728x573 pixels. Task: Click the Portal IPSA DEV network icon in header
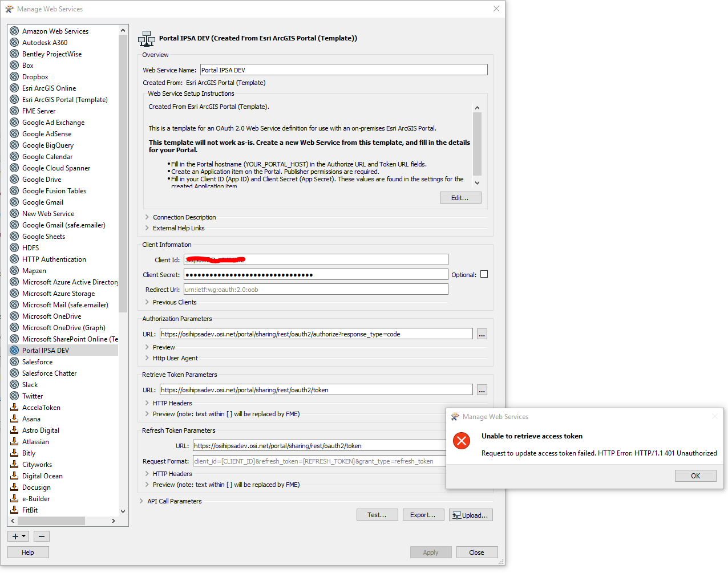pyautogui.click(x=147, y=39)
